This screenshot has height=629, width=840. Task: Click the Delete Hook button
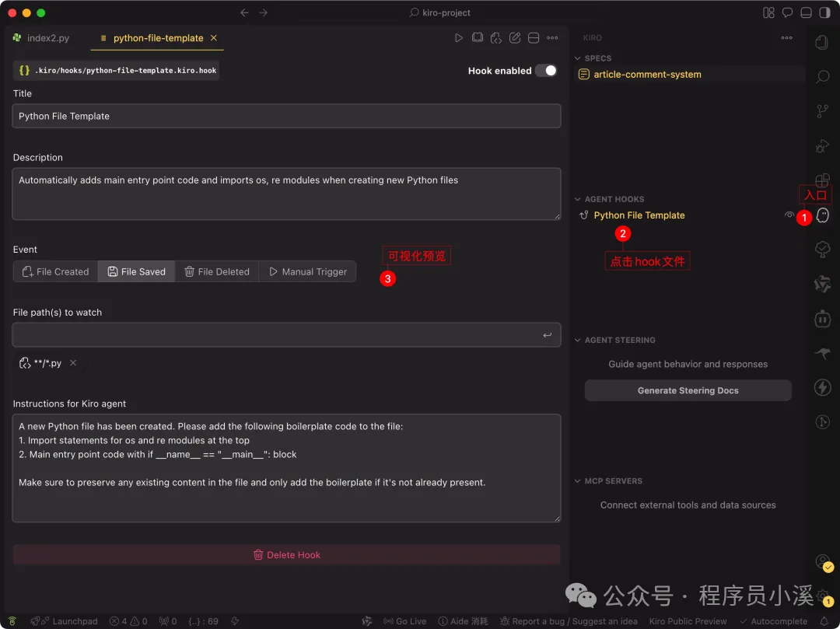(286, 554)
